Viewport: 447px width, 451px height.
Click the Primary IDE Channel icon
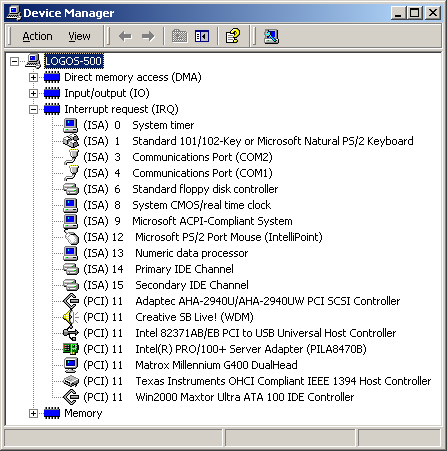[71, 269]
